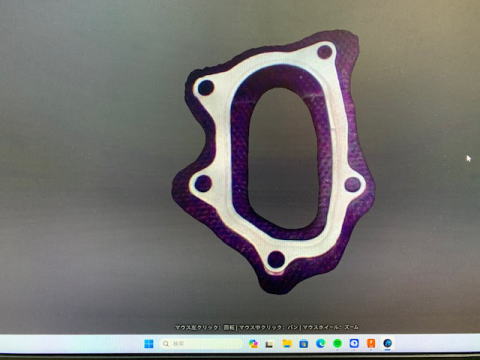The image size is (480, 360).
Task: Open the black-and-white taskbar icon beside Copilot
Action: [x=269, y=344]
